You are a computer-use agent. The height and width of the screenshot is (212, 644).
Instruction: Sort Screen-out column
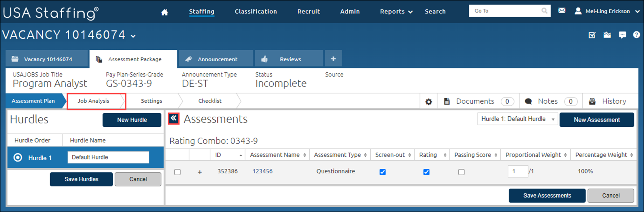coord(409,155)
